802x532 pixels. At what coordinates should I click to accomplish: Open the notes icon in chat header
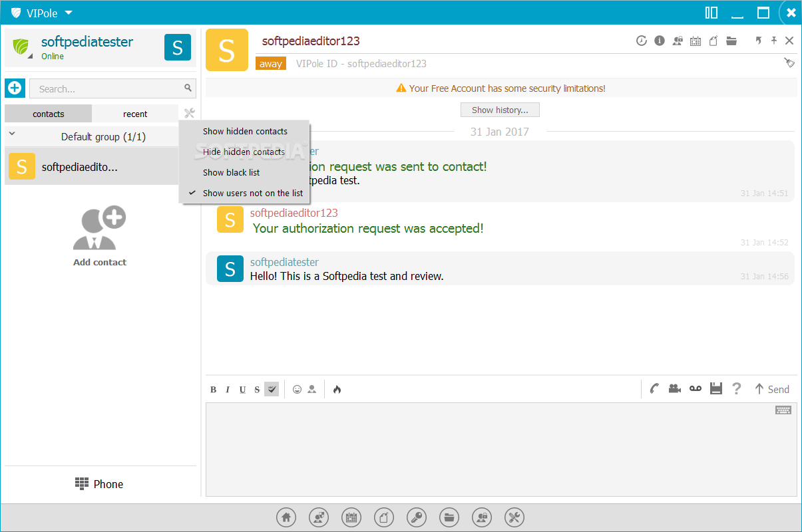pyautogui.click(x=713, y=41)
